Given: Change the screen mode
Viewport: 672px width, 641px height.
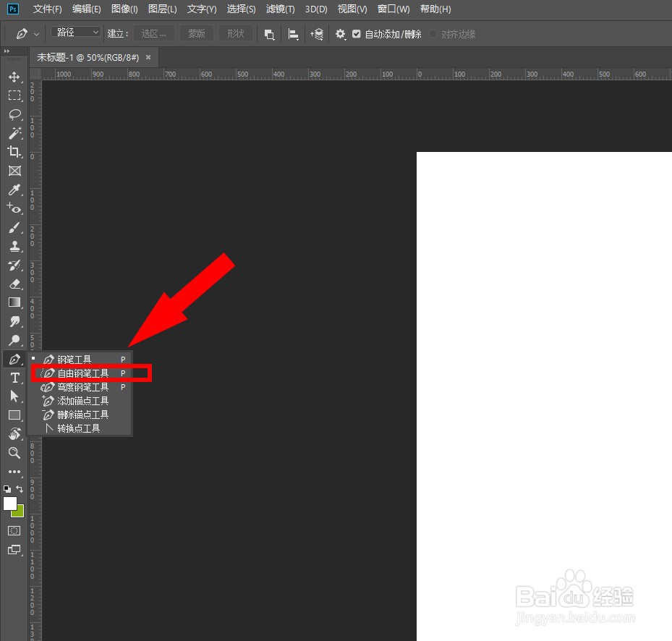Looking at the screenshot, I should (x=14, y=550).
